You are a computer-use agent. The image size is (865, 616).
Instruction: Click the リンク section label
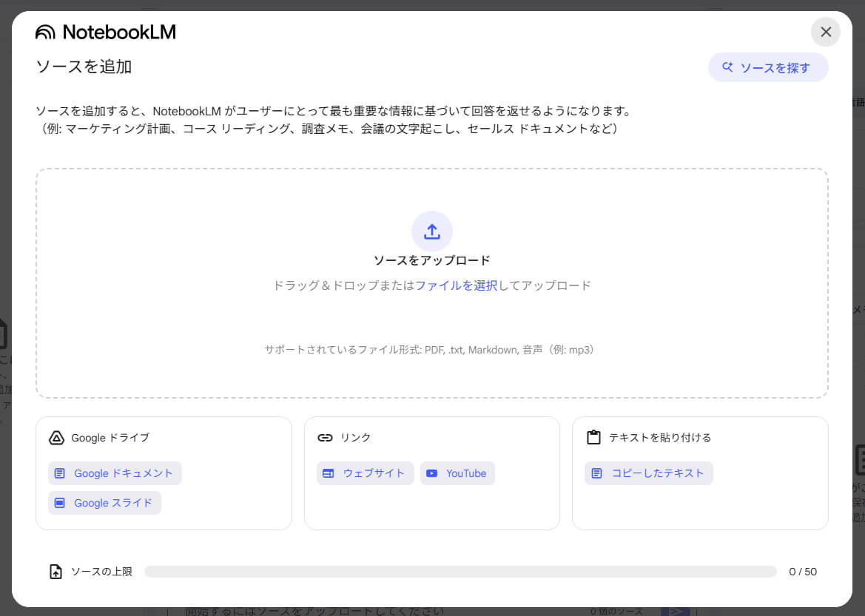click(x=355, y=438)
